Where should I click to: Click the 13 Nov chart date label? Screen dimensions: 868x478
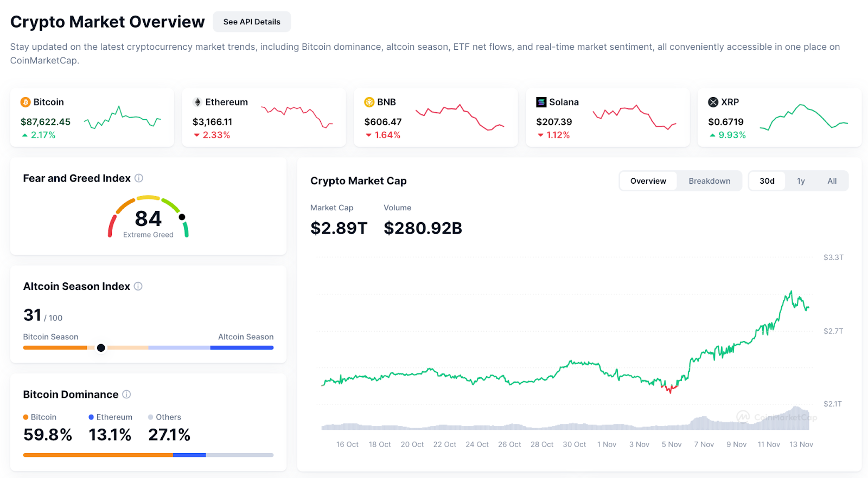801,444
